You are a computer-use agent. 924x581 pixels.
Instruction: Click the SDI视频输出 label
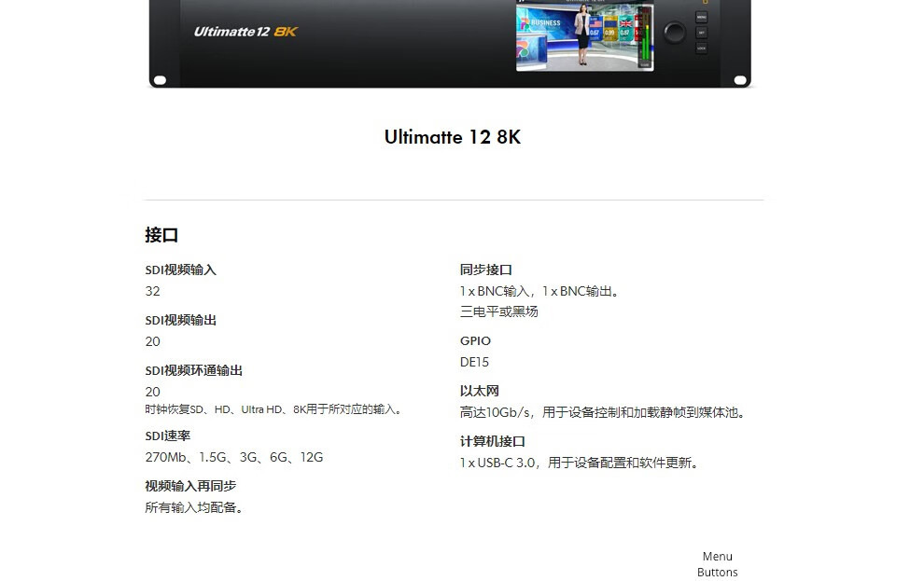pyautogui.click(x=181, y=320)
